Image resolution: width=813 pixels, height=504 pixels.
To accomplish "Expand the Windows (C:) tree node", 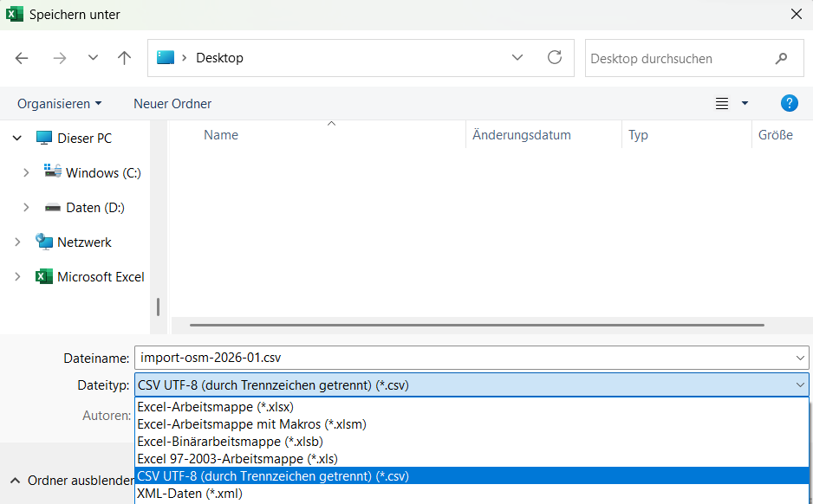I will click(x=26, y=173).
